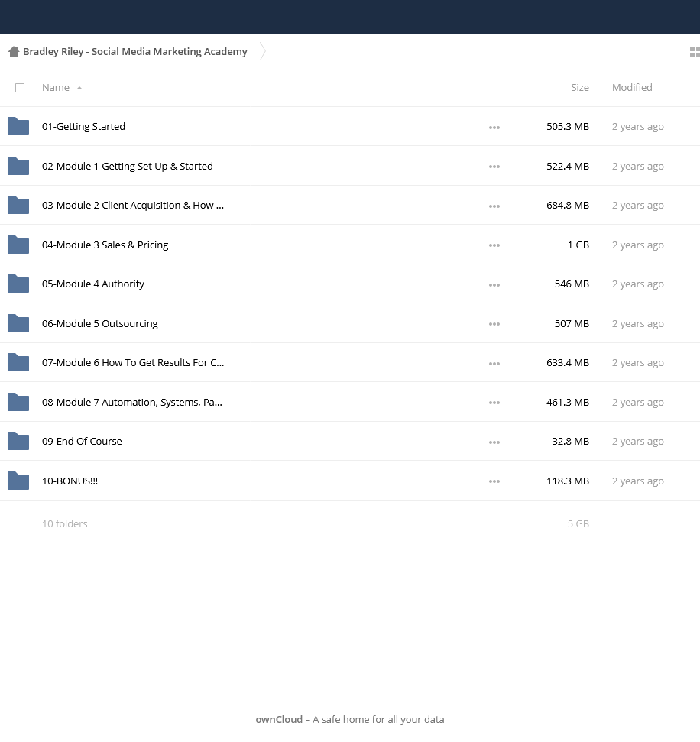This screenshot has height=742, width=700.
Task: Click size value 633.4 MB
Action: click(568, 362)
